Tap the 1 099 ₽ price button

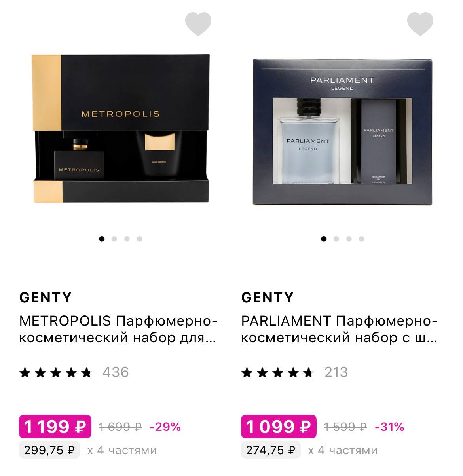click(x=279, y=427)
